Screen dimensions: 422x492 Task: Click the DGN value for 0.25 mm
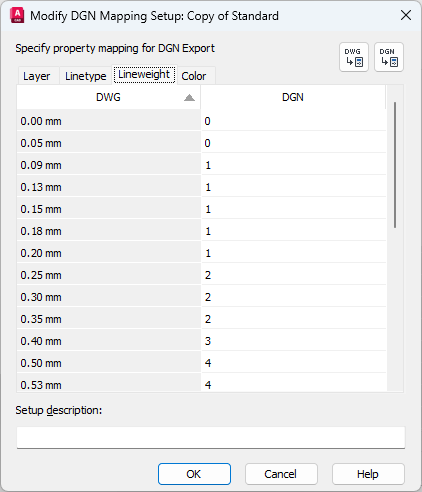coord(294,275)
